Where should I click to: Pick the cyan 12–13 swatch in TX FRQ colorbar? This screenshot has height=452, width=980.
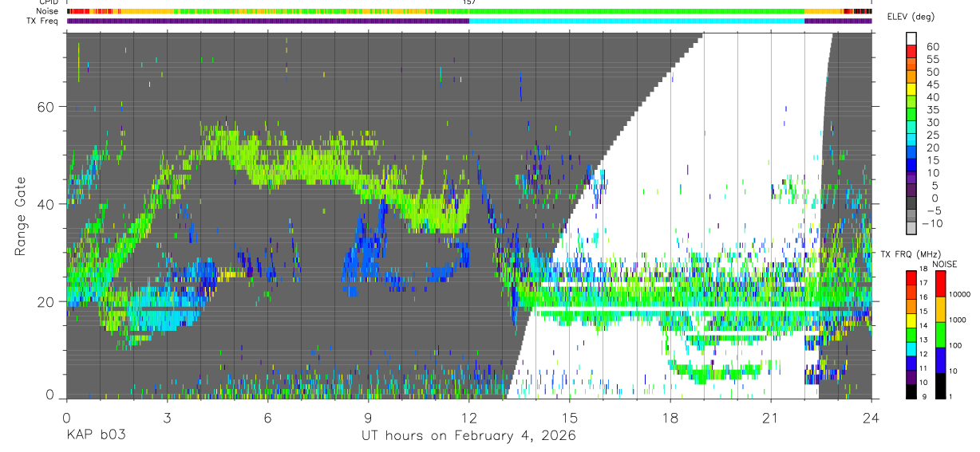[911, 349]
